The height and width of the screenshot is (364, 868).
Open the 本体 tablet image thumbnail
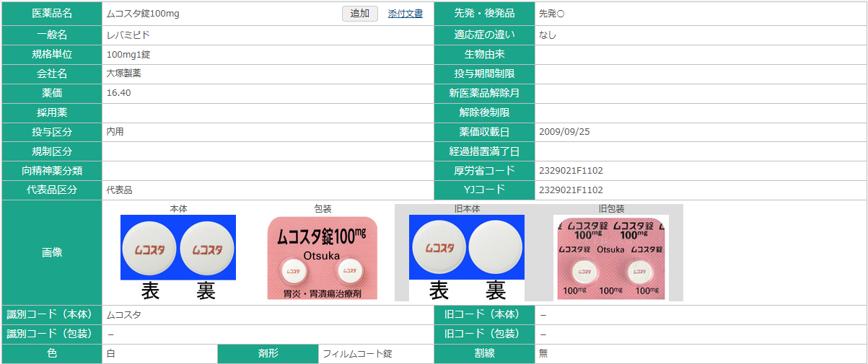(x=178, y=257)
